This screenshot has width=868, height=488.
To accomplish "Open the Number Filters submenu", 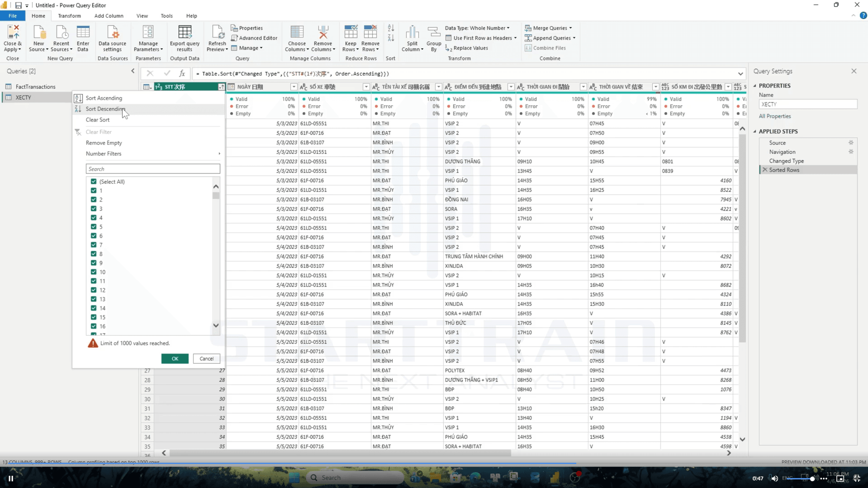I will coord(148,154).
